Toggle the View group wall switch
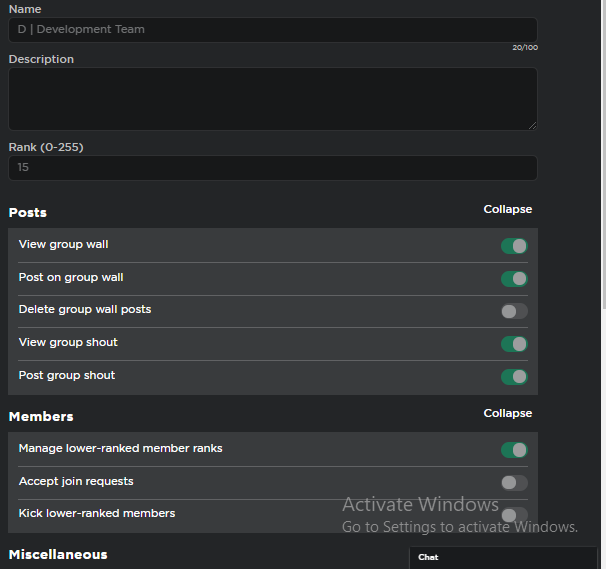 (514, 246)
